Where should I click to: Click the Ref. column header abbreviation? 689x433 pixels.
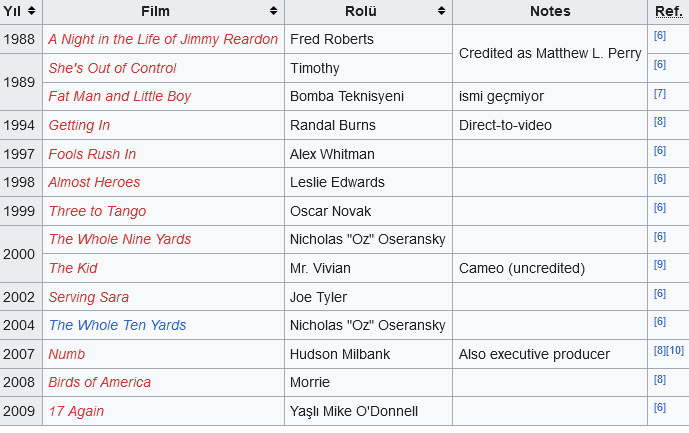click(668, 11)
